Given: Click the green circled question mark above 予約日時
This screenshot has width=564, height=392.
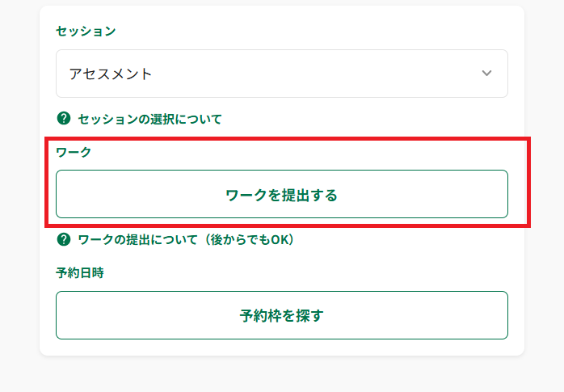Looking at the screenshot, I should [x=64, y=239].
